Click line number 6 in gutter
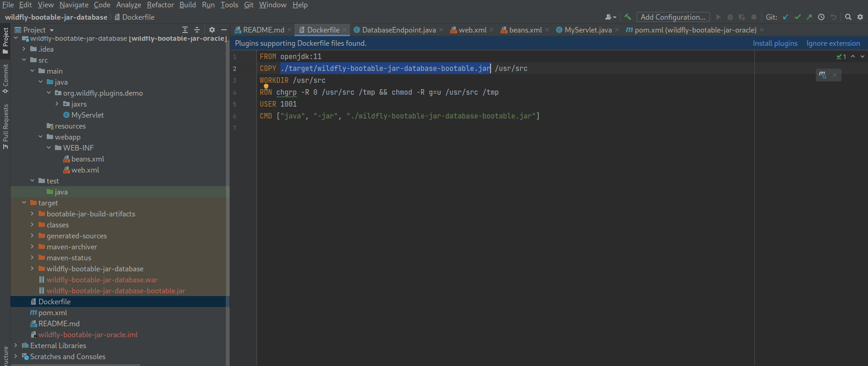Image resolution: width=868 pixels, height=366 pixels. [235, 116]
